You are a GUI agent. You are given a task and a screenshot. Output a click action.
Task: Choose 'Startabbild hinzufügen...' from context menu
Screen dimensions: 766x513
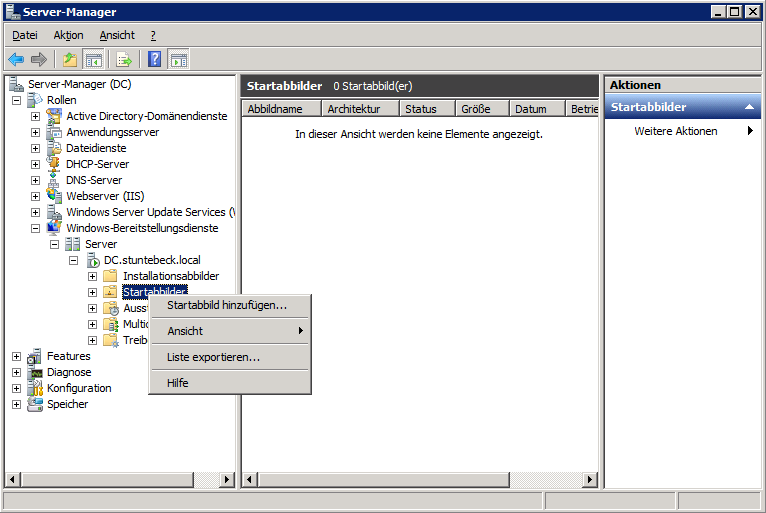tap(227, 305)
